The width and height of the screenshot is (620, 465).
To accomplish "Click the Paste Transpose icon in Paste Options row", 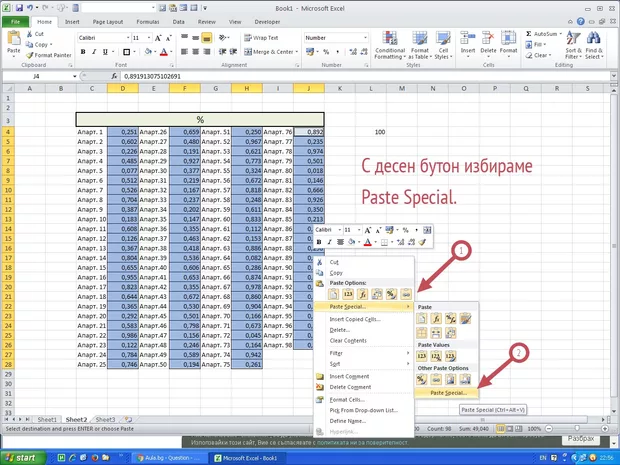I will (377, 294).
